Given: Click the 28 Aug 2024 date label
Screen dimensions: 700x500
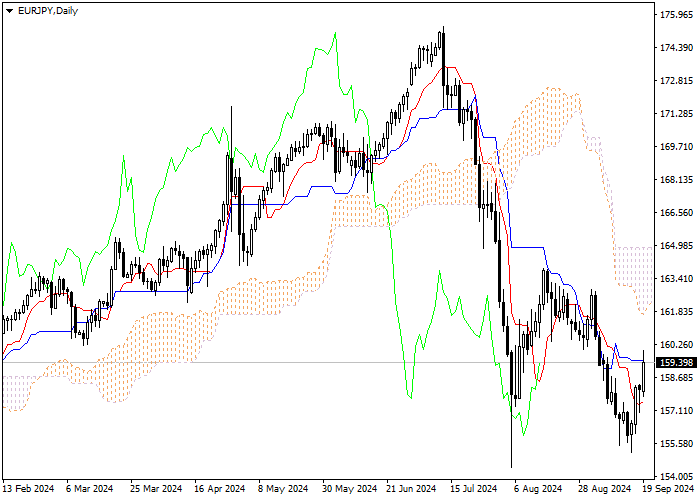Looking at the screenshot, I should 605,489.
